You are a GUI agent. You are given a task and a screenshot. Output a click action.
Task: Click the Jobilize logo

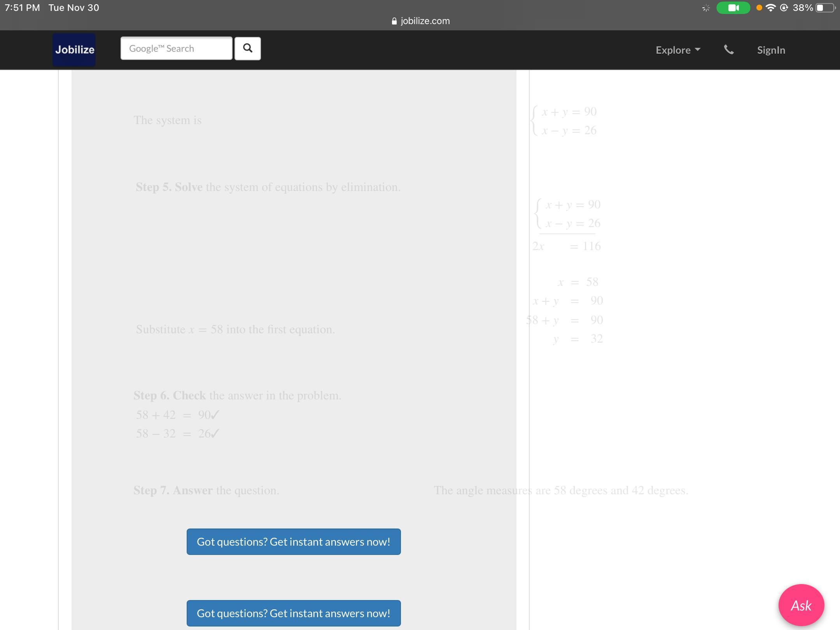click(74, 50)
